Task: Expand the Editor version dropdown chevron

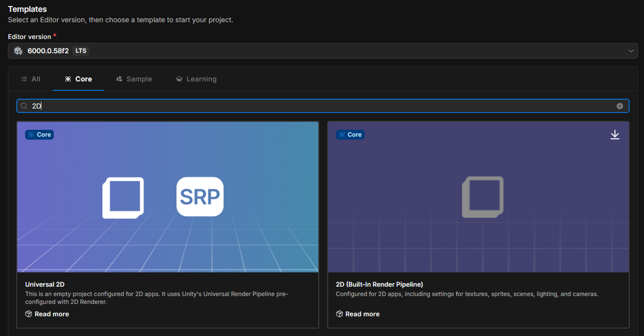Action: coord(631,51)
